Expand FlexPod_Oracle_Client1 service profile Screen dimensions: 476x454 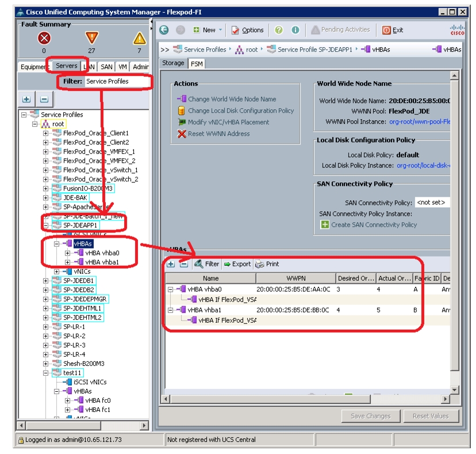(45, 133)
